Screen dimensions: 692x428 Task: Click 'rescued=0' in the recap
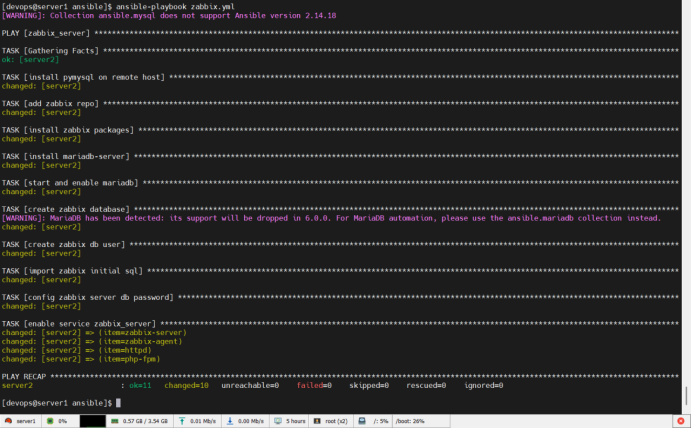click(426, 385)
